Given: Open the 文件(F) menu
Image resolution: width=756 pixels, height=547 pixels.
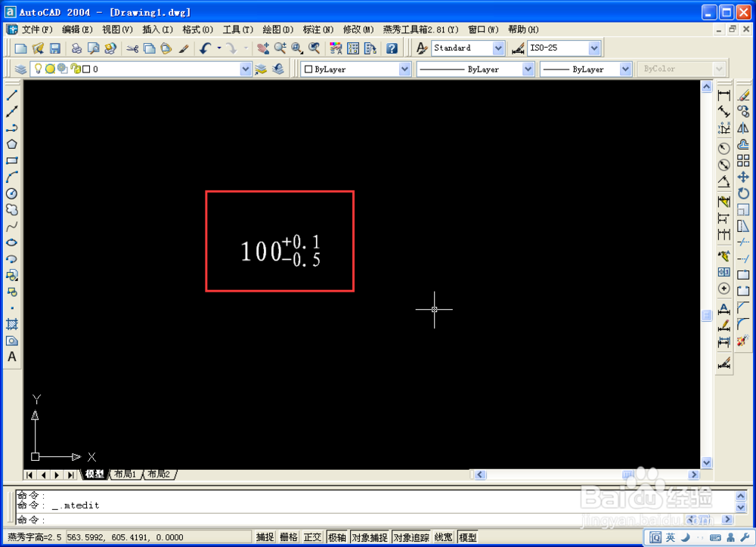Looking at the screenshot, I should click(37, 29).
